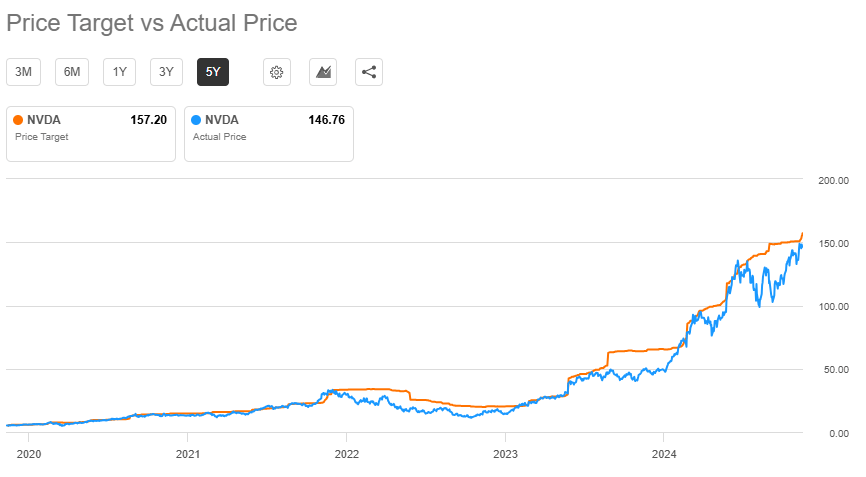The image size is (866, 477).
Task: Select the active 5Y range
Action: point(213,72)
